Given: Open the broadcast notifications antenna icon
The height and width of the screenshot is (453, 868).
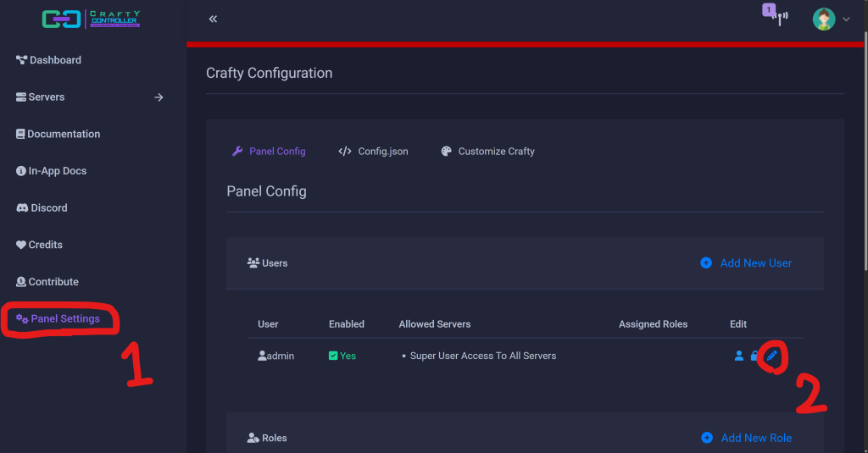Looking at the screenshot, I should (779, 18).
